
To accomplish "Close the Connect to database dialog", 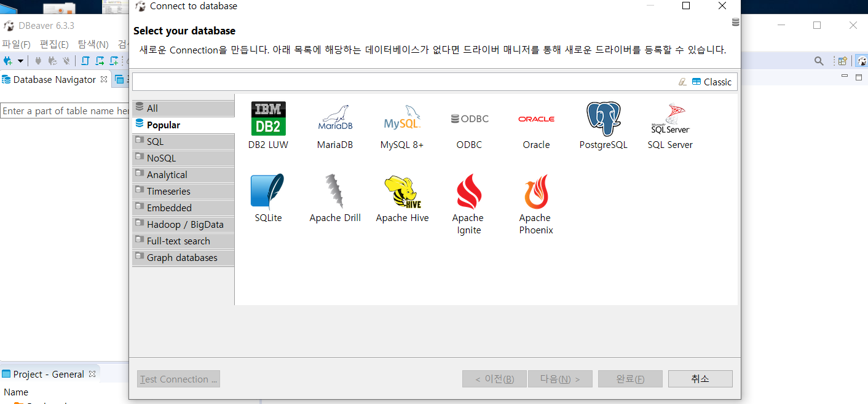I will [x=722, y=6].
